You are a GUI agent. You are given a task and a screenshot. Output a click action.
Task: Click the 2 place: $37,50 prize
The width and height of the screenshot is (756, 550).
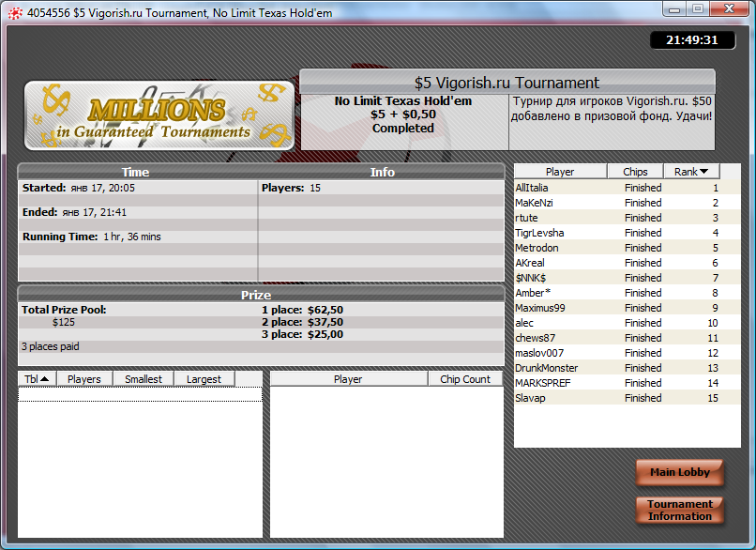click(302, 322)
